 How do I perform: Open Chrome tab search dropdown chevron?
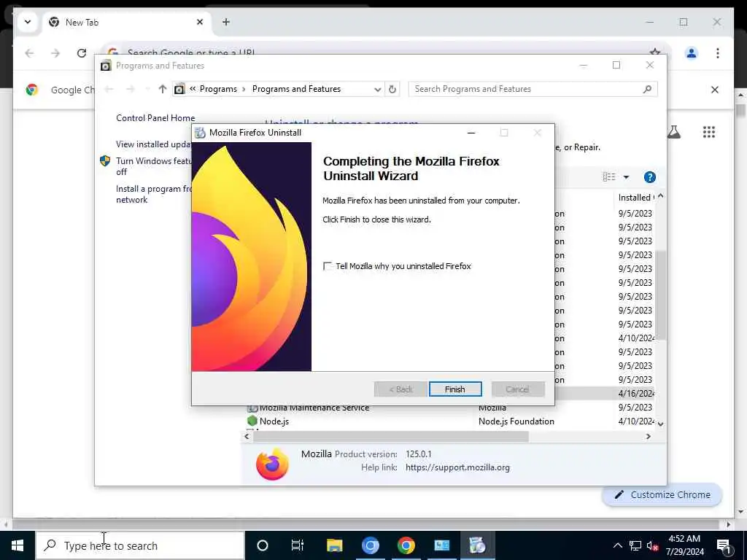28,22
